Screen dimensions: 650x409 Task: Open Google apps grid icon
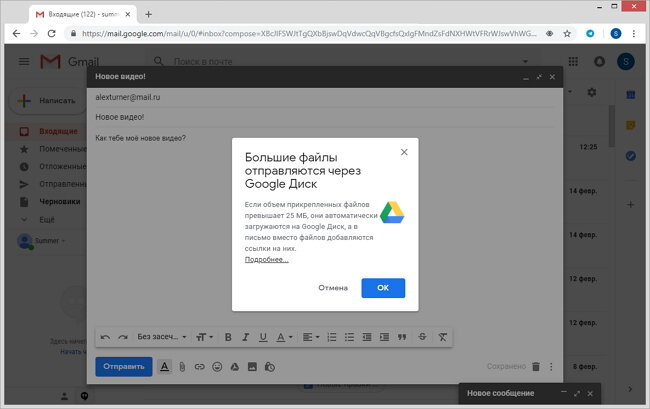coord(573,62)
